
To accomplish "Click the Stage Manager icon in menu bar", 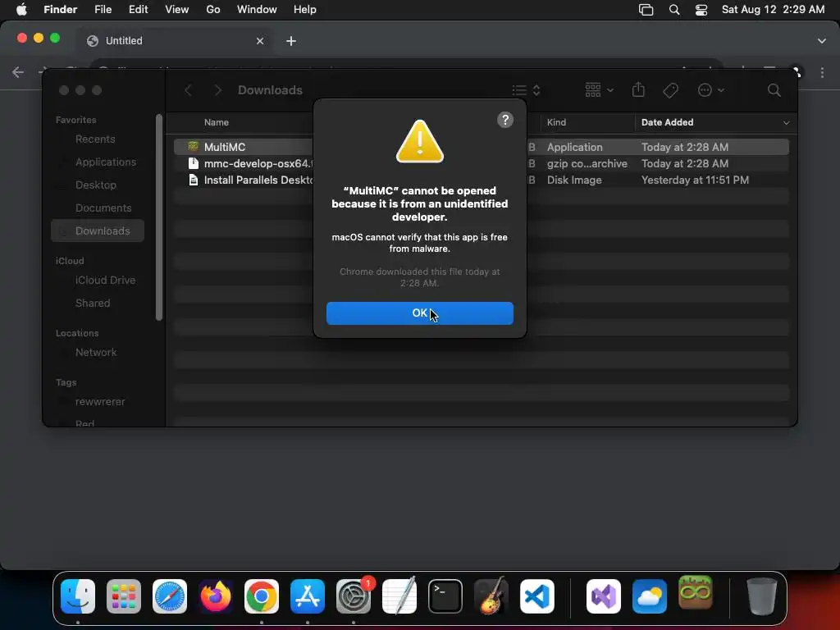I will coord(646,10).
